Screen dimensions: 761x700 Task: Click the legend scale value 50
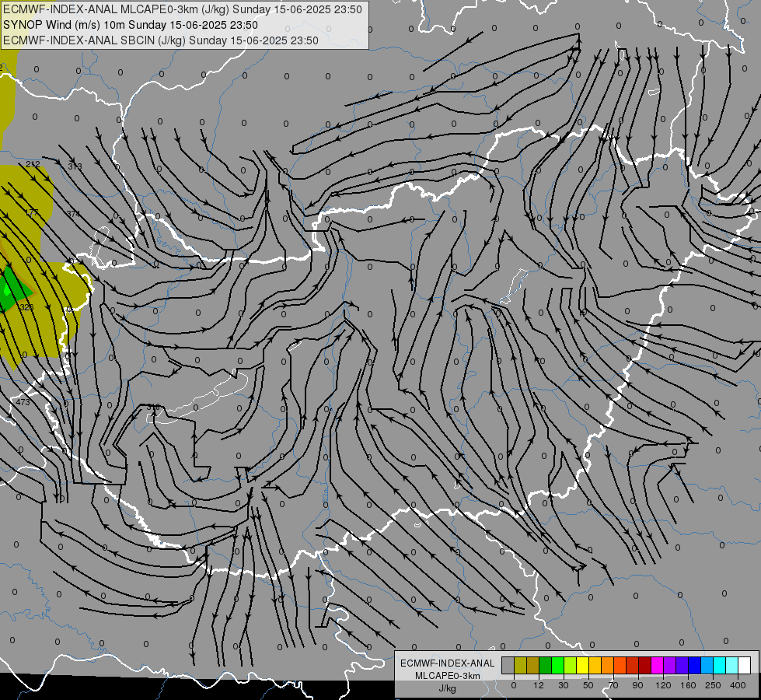pos(588,685)
